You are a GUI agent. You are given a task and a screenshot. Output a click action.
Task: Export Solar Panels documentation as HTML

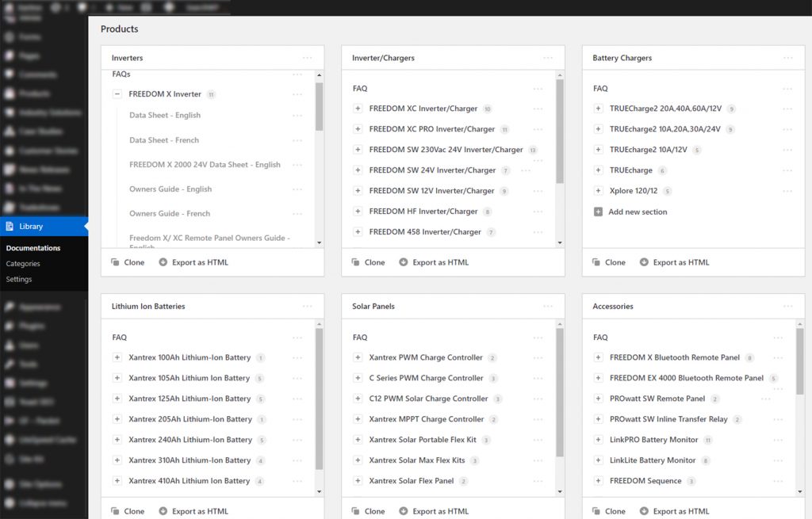pos(434,511)
